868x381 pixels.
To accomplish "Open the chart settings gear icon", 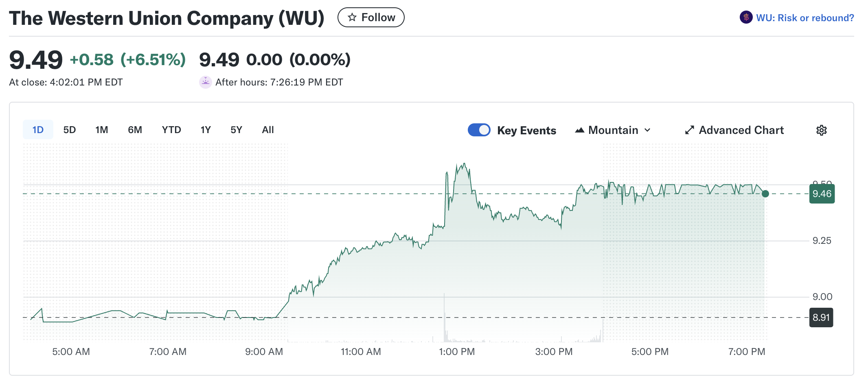I will click(821, 130).
